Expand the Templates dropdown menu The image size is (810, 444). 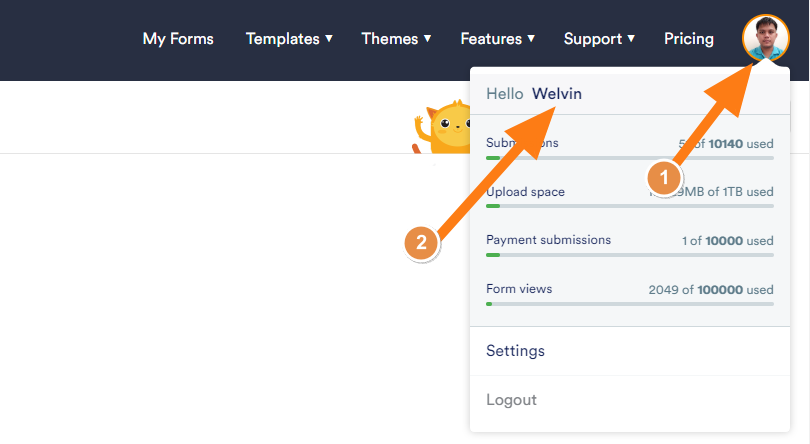pos(289,39)
